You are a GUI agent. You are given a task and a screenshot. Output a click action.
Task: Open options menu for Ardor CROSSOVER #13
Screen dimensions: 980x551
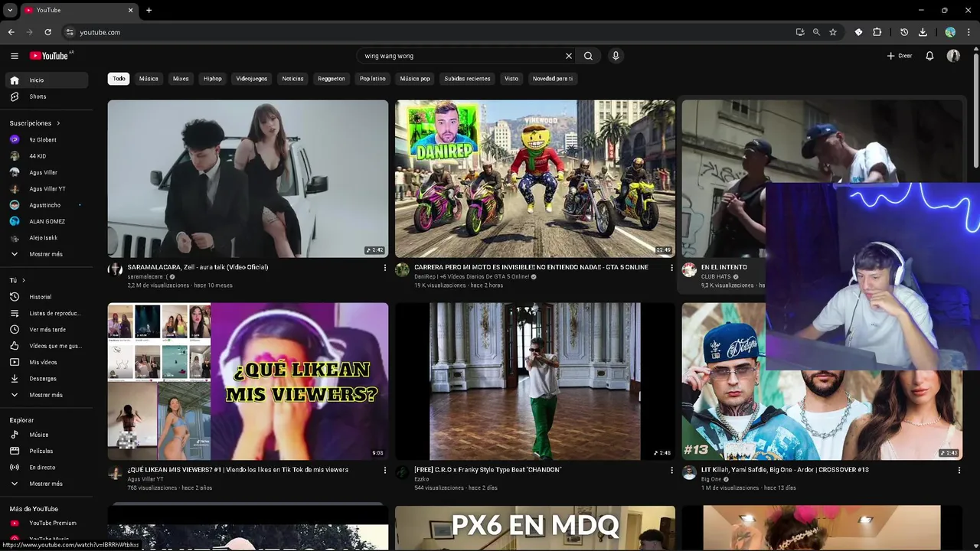point(959,471)
